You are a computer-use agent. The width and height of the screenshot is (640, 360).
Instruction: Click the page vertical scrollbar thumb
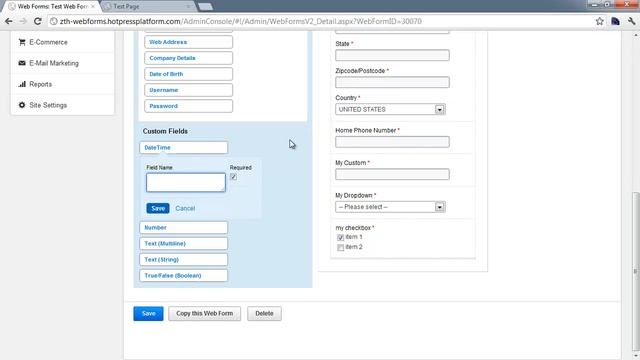coord(636,271)
